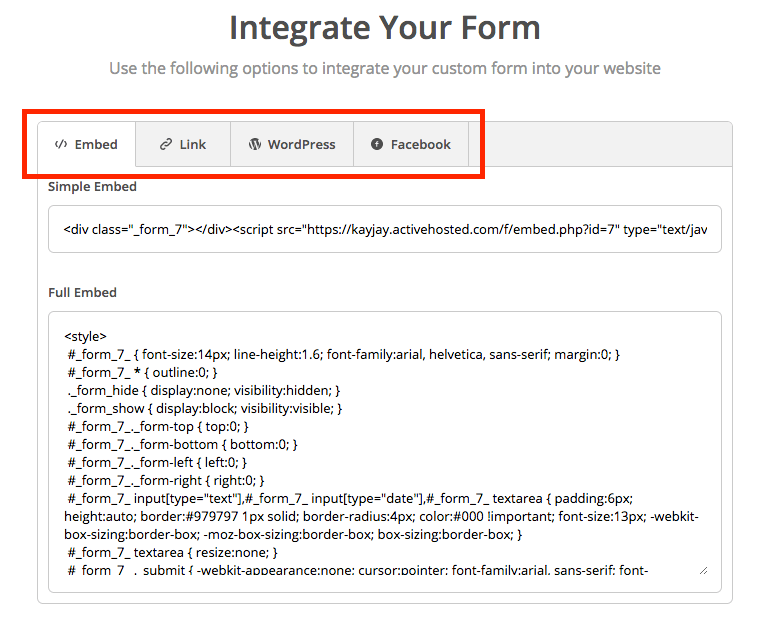Click the '_form-top { top:0; }' line
769x628 pixels.
point(158,427)
